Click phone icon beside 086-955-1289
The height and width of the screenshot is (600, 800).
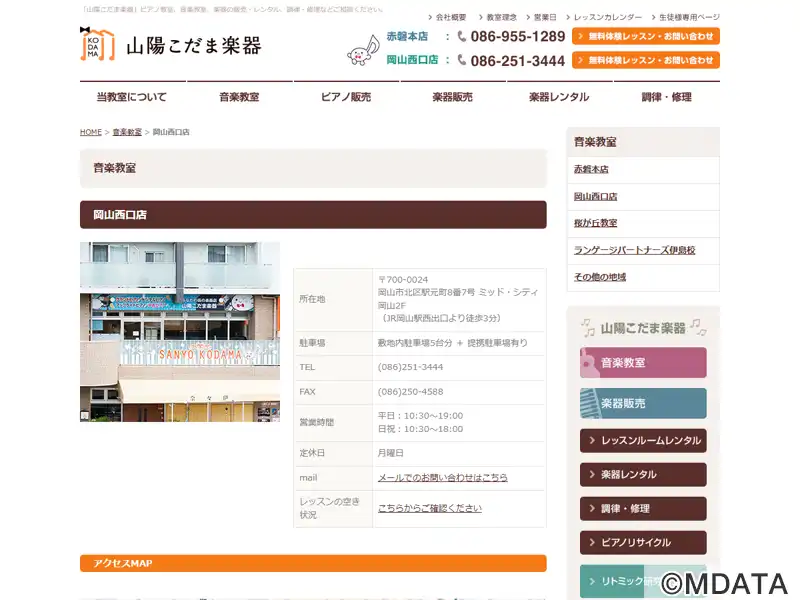pyautogui.click(x=462, y=36)
